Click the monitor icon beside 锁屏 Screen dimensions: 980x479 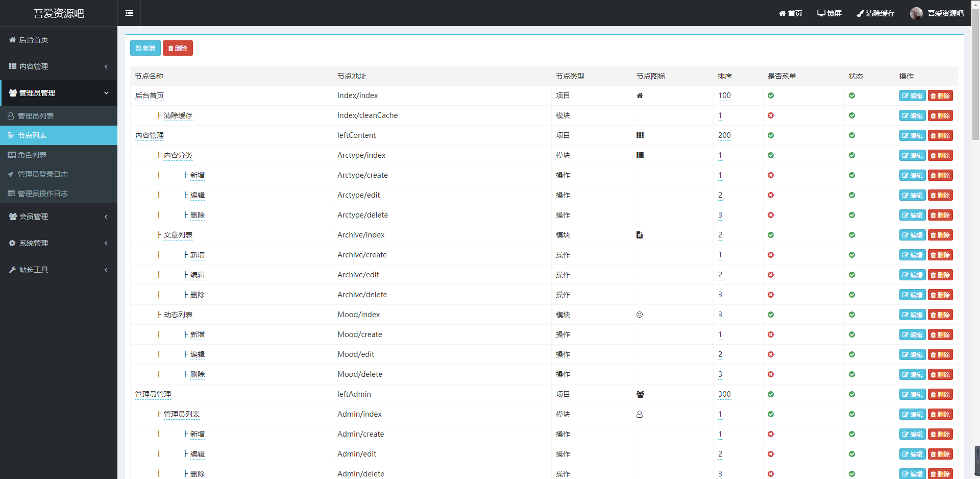point(821,13)
